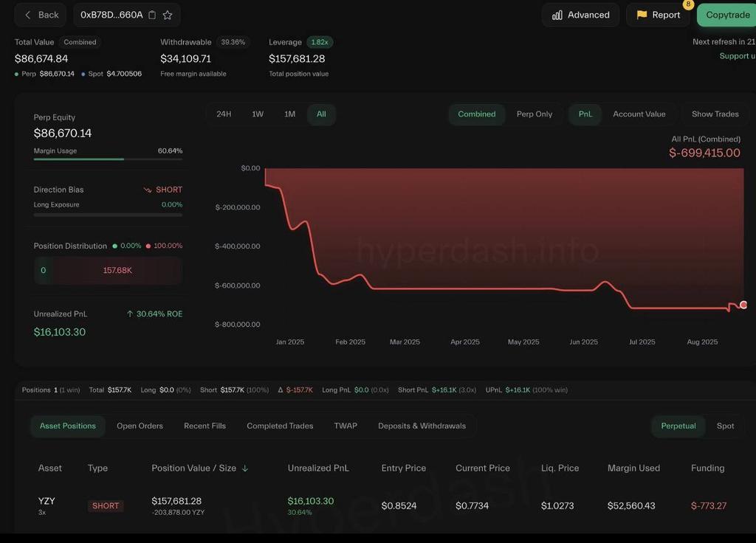The height and width of the screenshot is (543, 756).
Task: Click the notification badge showing 8
Action: pos(688,4)
